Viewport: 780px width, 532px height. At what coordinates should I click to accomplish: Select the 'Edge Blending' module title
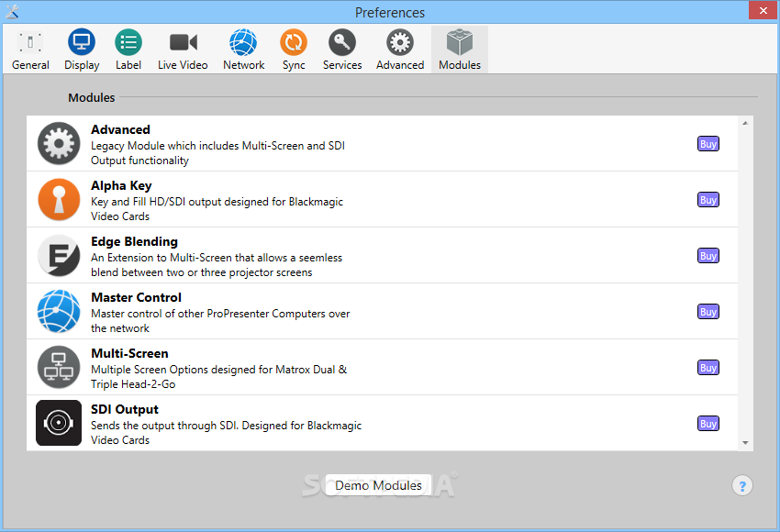134,241
